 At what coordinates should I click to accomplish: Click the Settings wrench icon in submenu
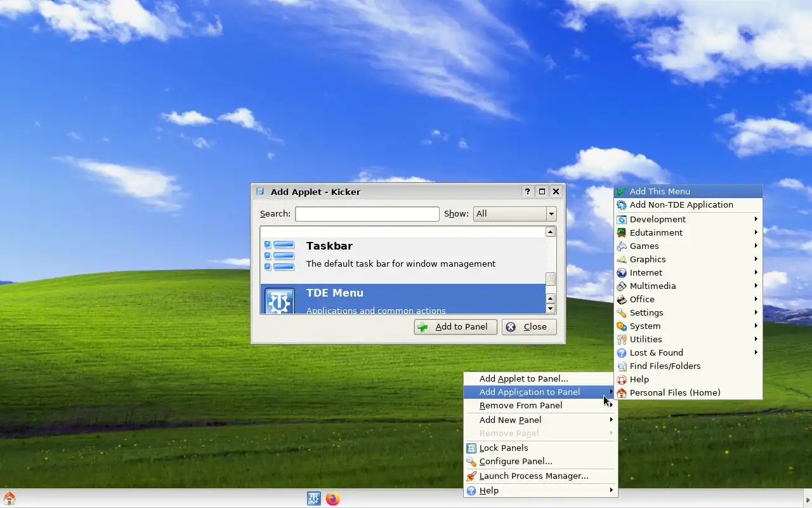pyautogui.click(x=622, y=313)
